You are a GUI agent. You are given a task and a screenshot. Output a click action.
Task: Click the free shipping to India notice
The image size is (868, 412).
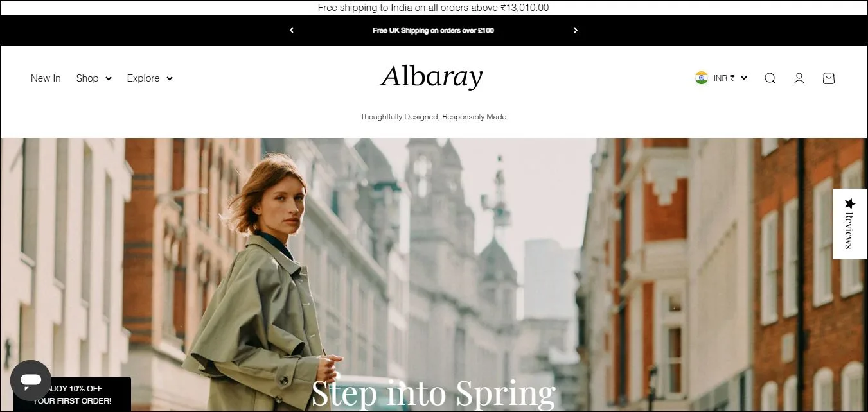(433, 8)
